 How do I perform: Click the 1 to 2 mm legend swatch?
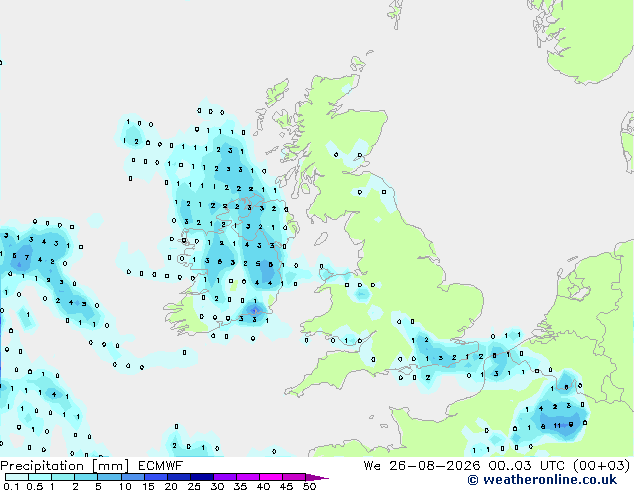point(63,477)
